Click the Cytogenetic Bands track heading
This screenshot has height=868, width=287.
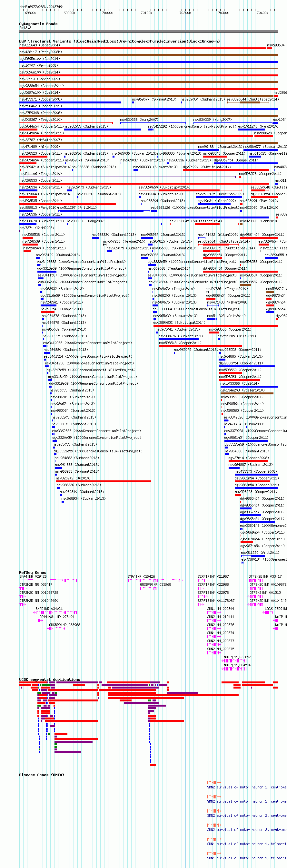coord(38,24)
